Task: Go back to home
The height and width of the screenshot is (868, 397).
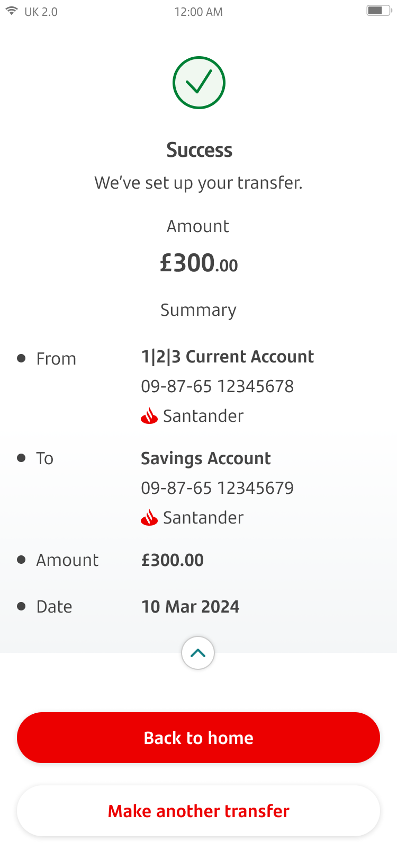Action: click(198, 738)
